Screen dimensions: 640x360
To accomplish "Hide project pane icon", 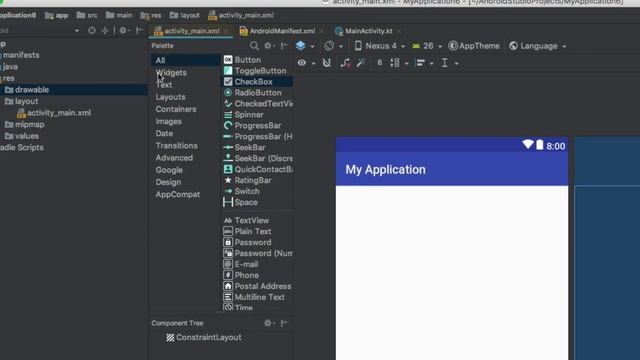I will click(139, 31).
